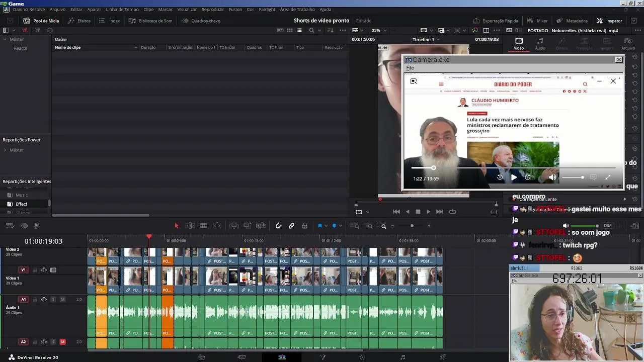Screen dimensions: 644x362
Task: Solo the Áudio 1 track
Action: point(53,300)
